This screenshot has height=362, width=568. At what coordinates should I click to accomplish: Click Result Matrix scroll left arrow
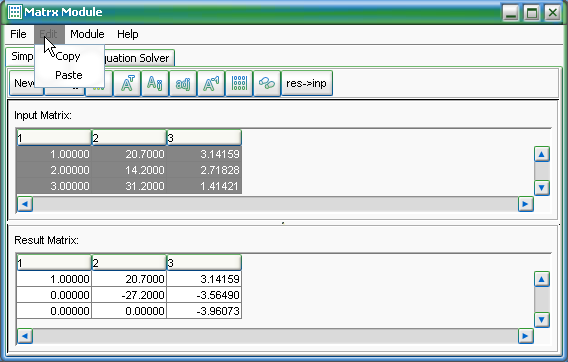(25, 336)
